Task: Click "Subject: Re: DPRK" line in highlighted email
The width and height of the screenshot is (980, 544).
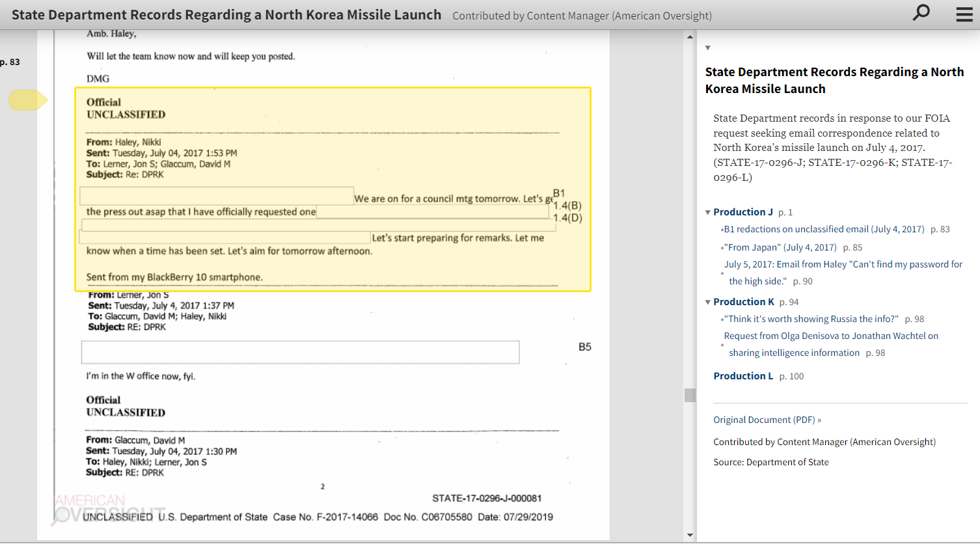Action: coord(125,174)
